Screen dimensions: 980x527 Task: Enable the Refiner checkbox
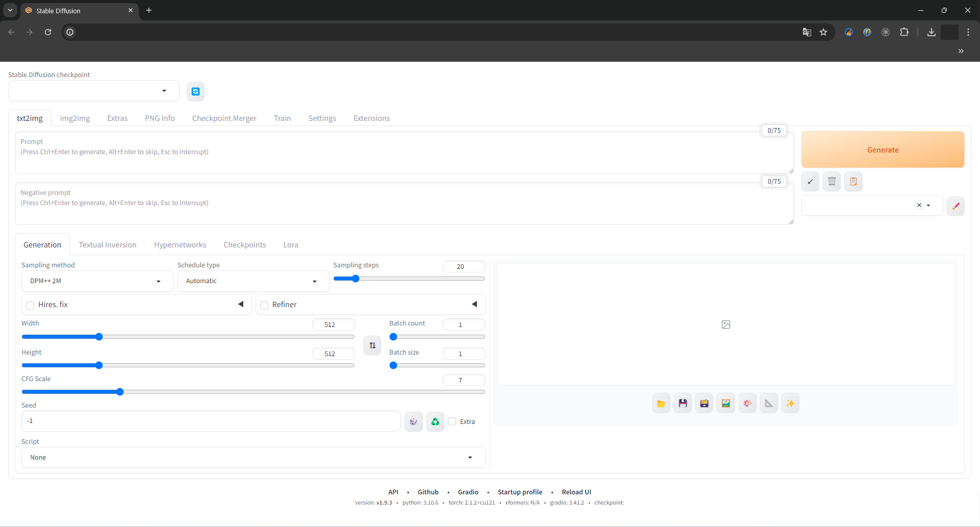click(264, 305)
